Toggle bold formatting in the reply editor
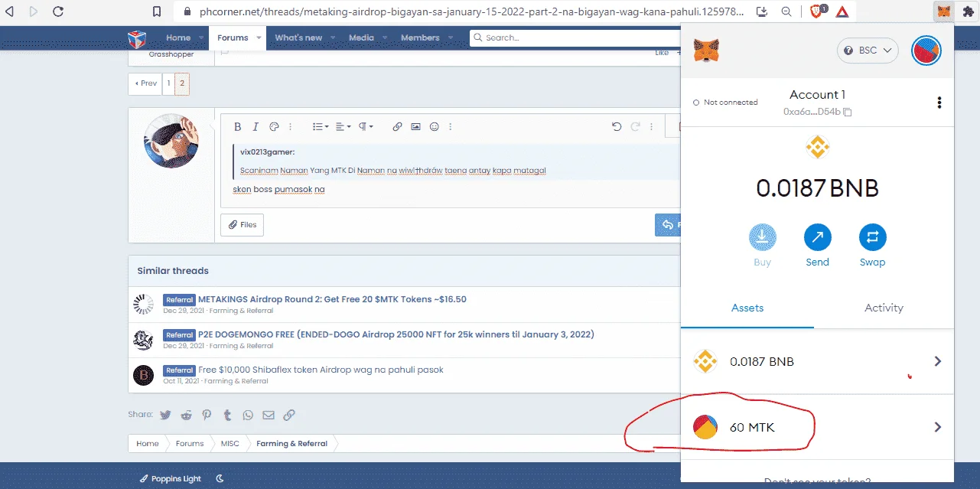Viewport: 980px width, 489px height. coord(238,126)
